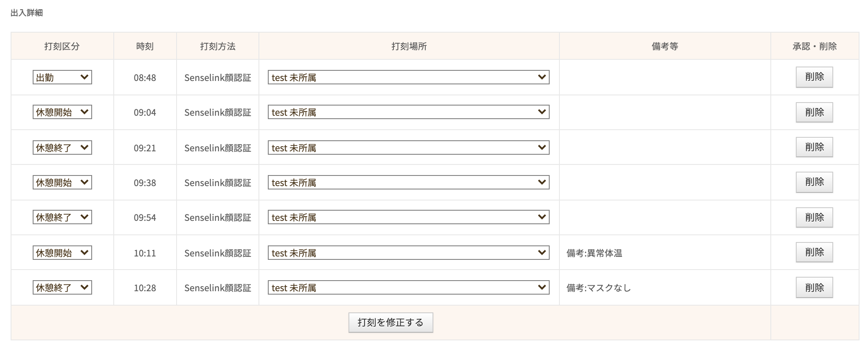Expand punch type selector for 09:54 entry

pyautogui.click(x=62, y=217)
